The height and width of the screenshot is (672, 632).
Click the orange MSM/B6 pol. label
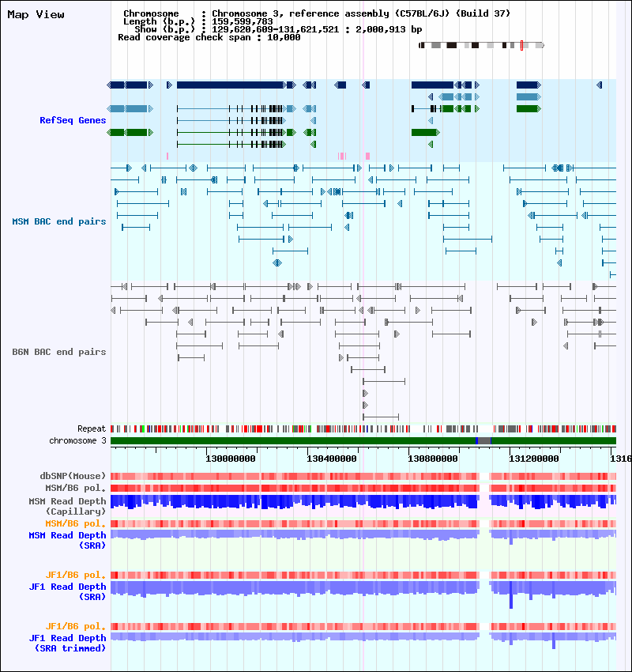pyautogui.click(x=76, y=523)
